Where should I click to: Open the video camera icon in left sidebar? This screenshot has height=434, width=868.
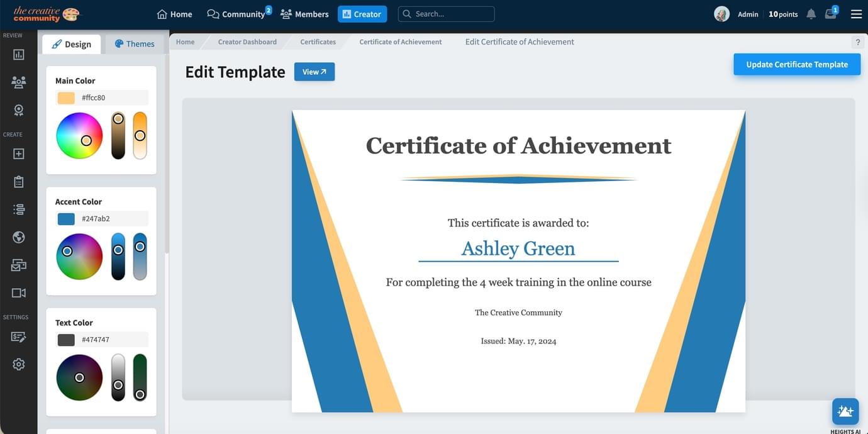[18, 292]
